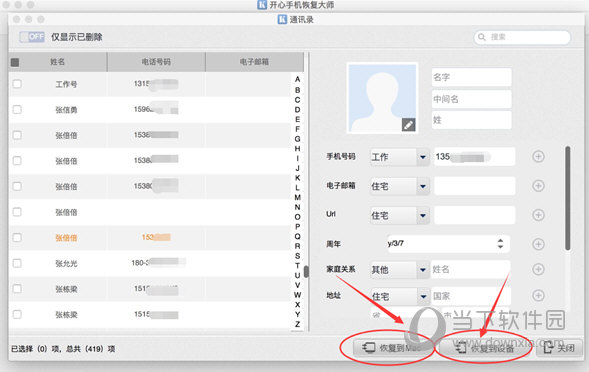Viewport: 589px width, 372px height.
Task: Jump to letter G in the index
Action: tap(298, 139)
